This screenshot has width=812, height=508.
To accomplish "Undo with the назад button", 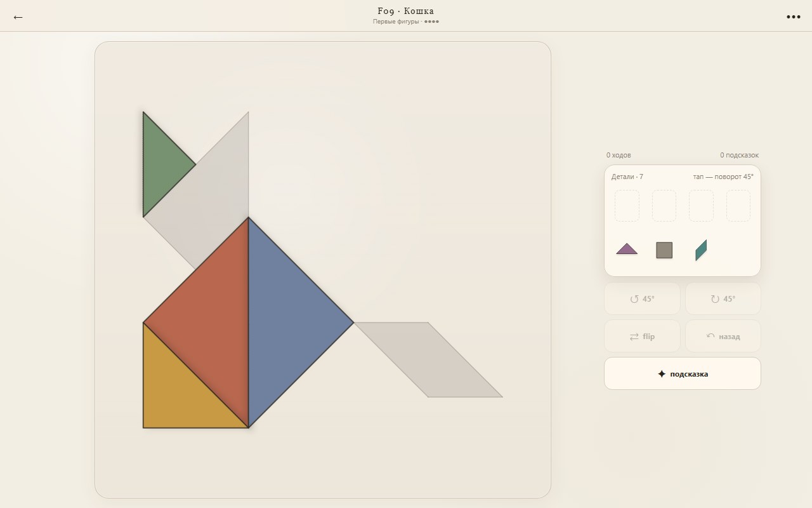I will coord(723,336).
